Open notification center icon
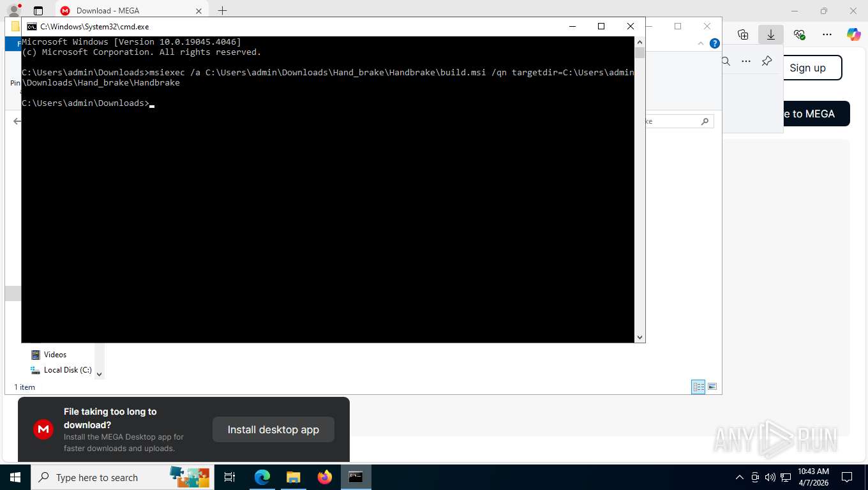Viewport: 868px width, 490px height. pos(847,477)
